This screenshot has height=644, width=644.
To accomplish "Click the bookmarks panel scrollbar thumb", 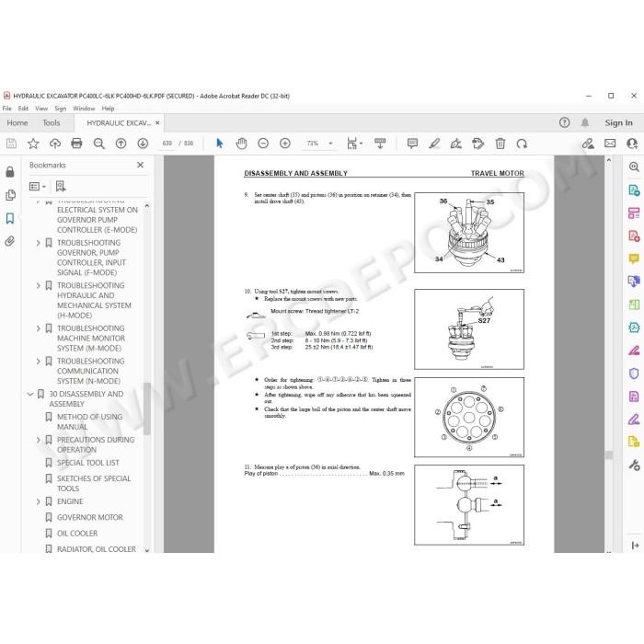I will (x=146, y=408).
